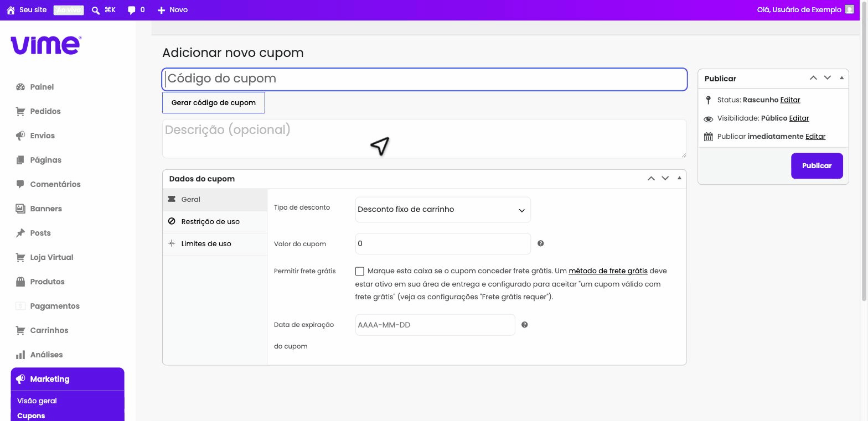Open the home icon for Seu site

click(x=11, y=10)
